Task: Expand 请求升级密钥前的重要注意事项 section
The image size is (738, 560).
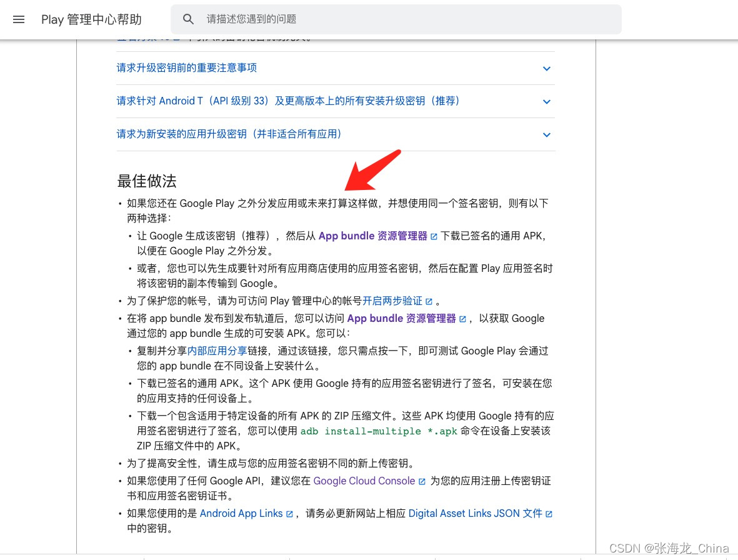Action: [336, 68]
